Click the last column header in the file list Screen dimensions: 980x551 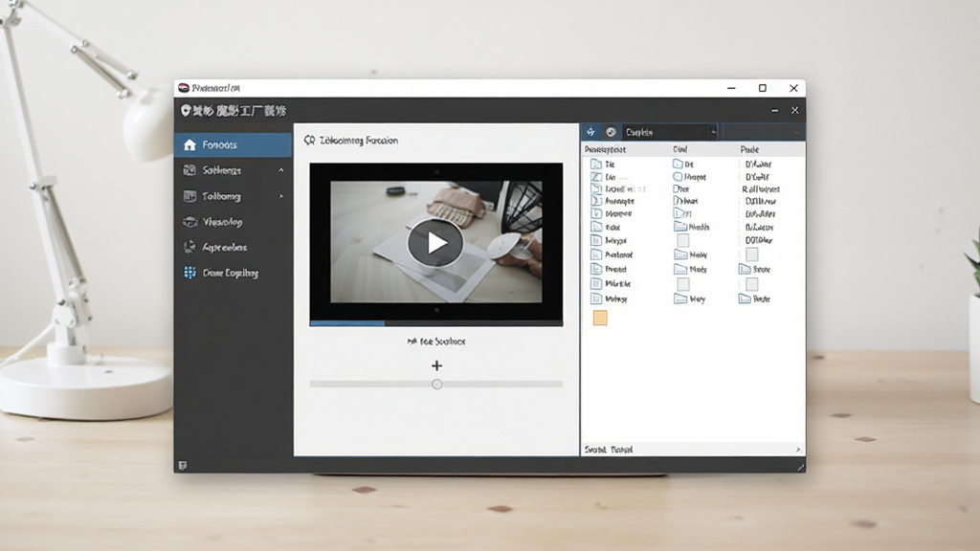coord(749,149)
